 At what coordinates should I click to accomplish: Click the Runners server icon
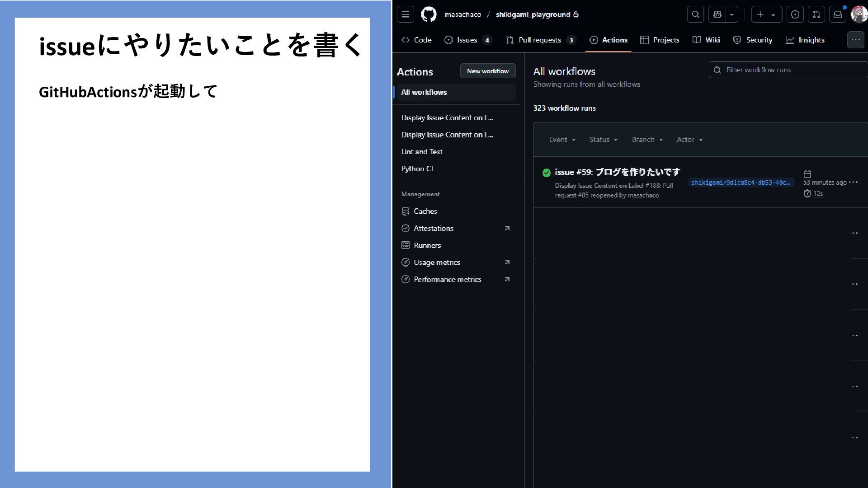pyautogui.click(x=405, y=245)
